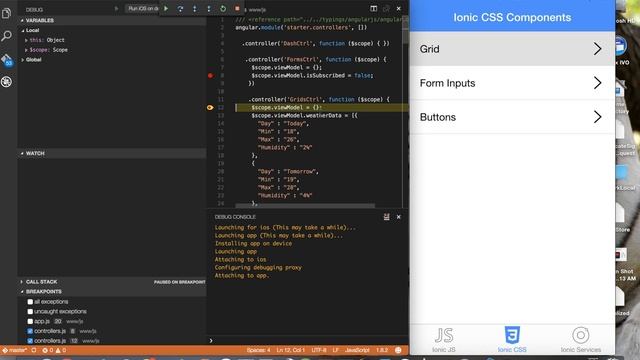Click the 'PAUSED ON BREAKPOINT' label

coord(180,282)
